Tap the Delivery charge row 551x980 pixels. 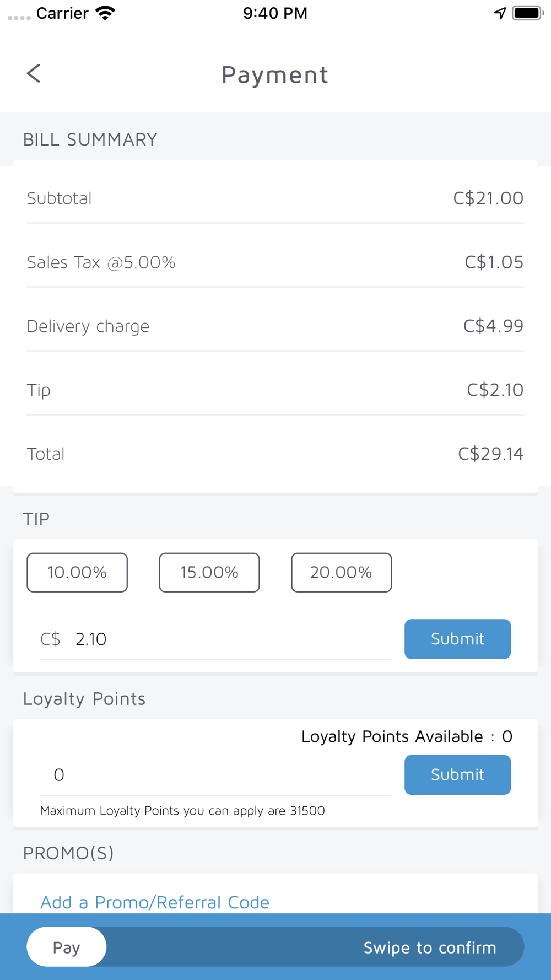click(x=275, y=326)
